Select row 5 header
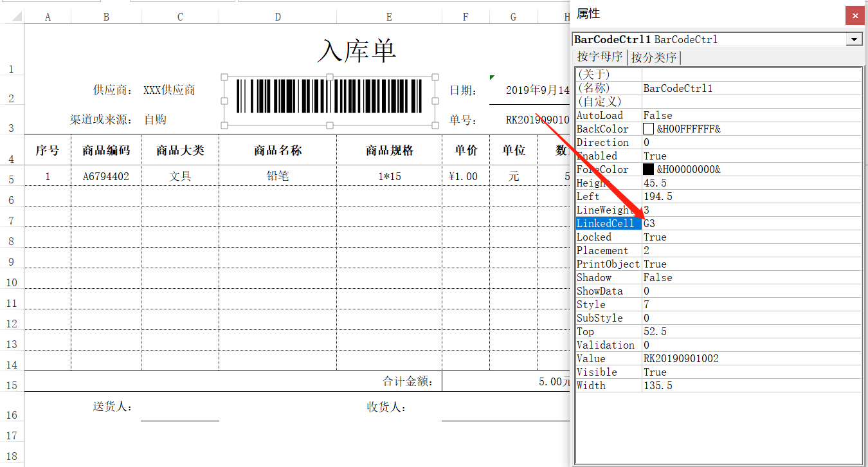This screenshot has height=467, width=868. pos(12,176)
